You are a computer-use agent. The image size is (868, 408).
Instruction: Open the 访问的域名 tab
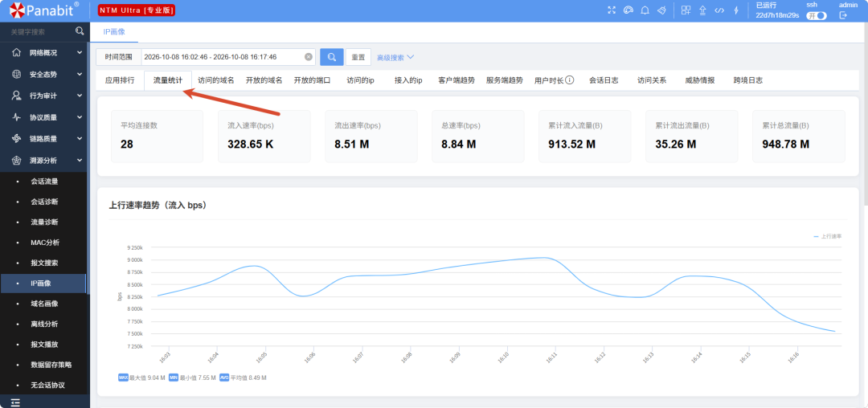click(216, 80)
